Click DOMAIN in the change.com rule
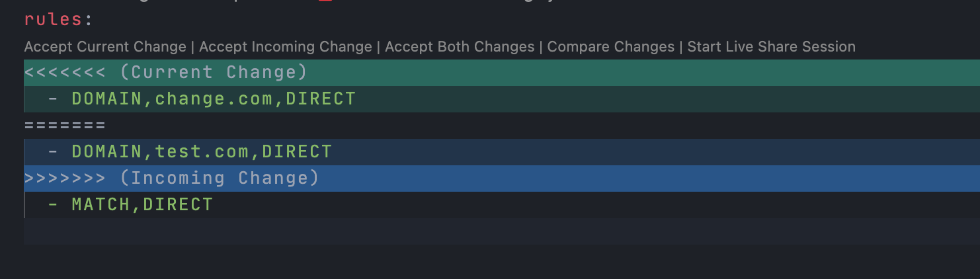 click(x=107, y=99)
